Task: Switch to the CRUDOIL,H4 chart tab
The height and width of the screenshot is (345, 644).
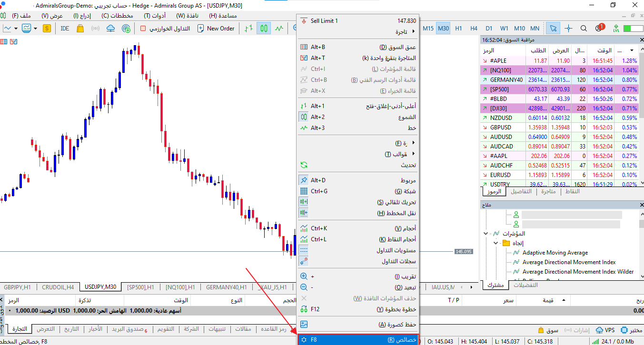Action: click(x=58, y=287)
